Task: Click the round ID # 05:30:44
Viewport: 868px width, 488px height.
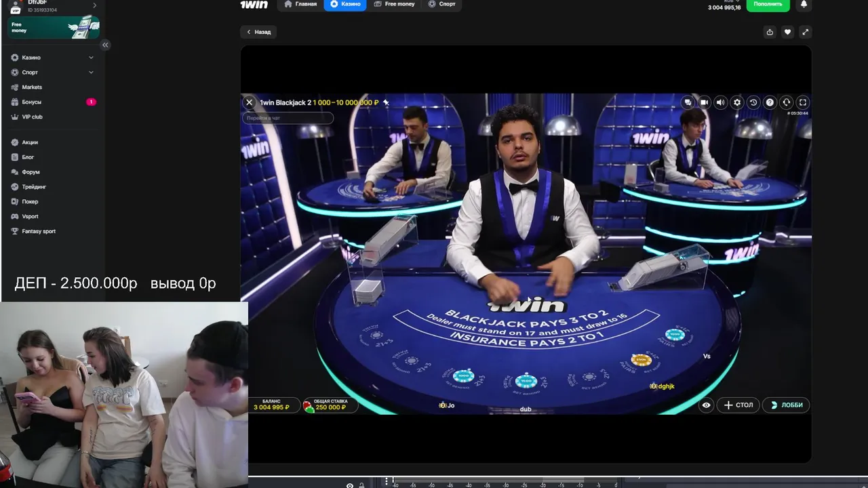Action: [798, 113]
